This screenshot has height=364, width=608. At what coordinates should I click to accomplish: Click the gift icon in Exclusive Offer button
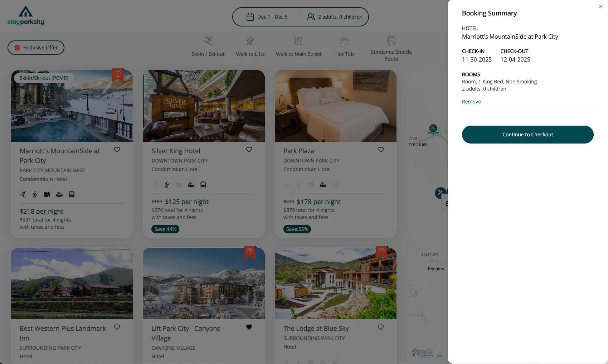click(x=17, y=48)
